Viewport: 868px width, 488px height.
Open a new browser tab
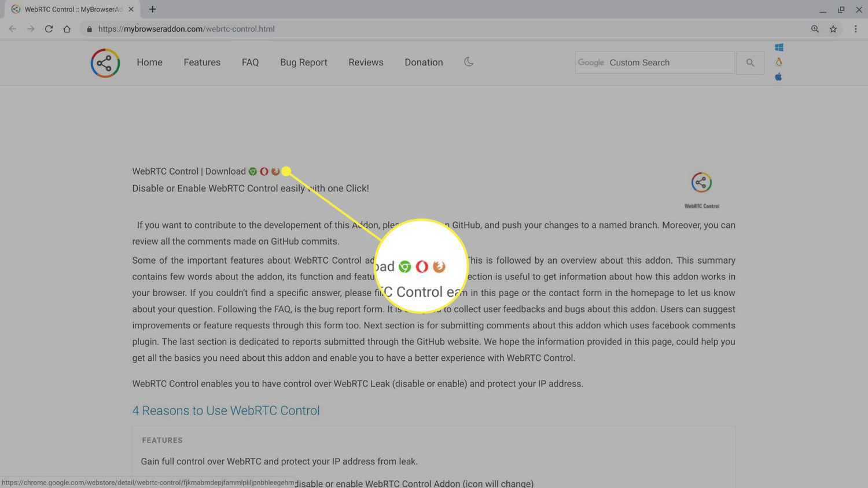[x=153, y=9]
